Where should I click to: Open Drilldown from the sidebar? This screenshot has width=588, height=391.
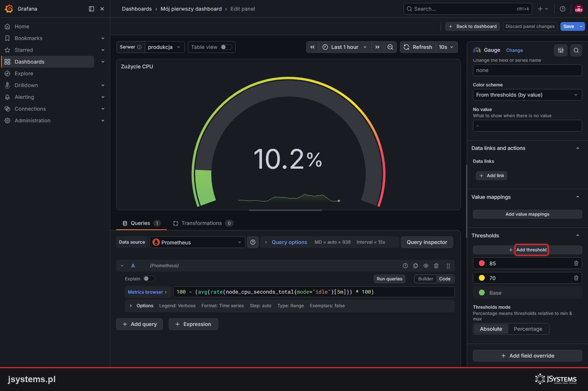pos(26,85)
